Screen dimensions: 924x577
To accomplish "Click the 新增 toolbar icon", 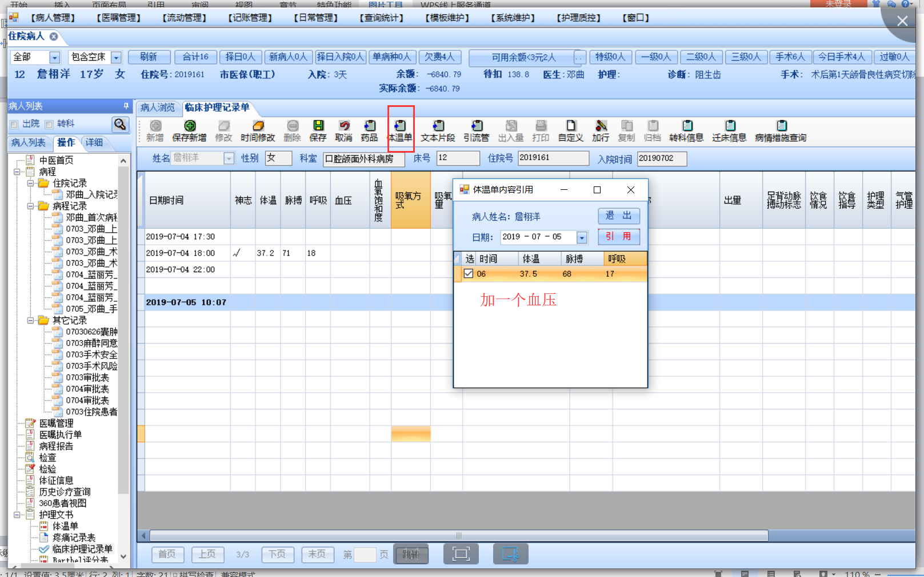I will [x=155, y=130].
